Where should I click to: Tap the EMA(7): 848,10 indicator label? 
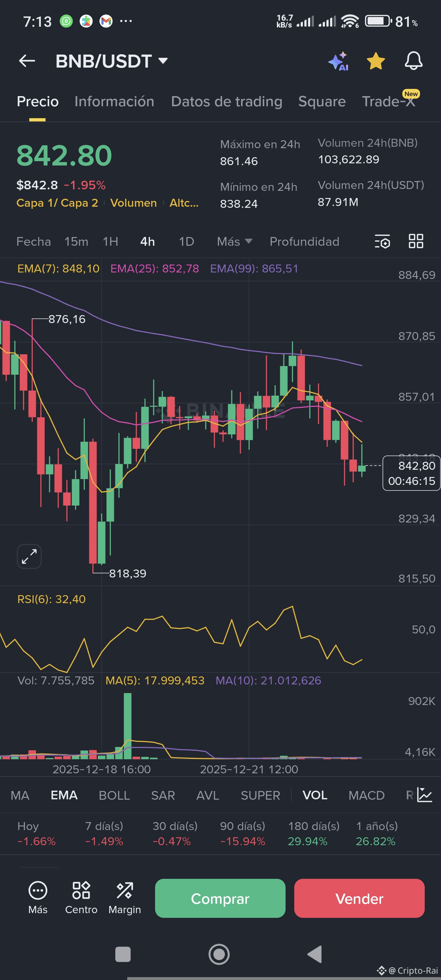59,268
